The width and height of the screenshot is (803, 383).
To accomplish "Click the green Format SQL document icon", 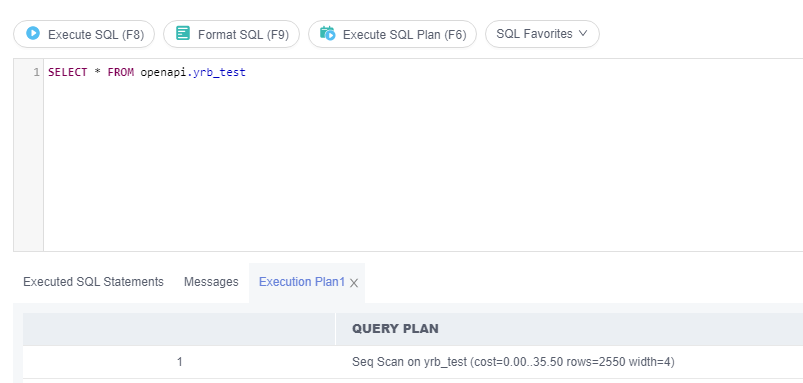I will [183, 33].
